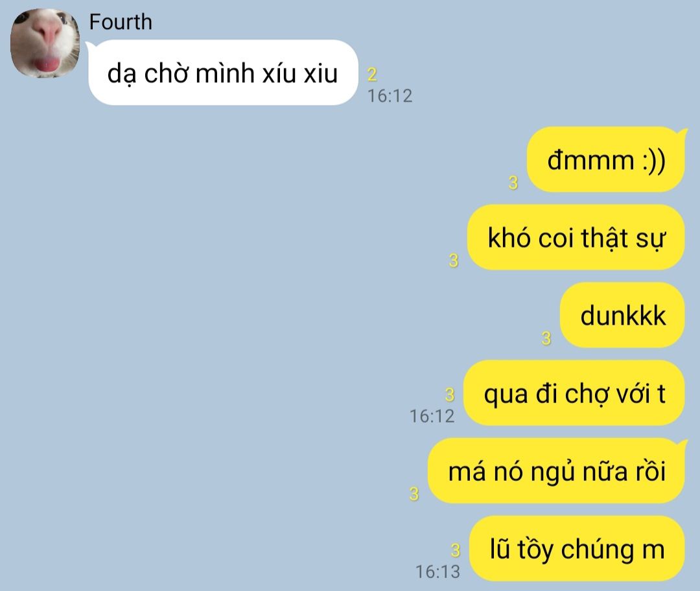Tap read count 3 beside 'dunkkk'
Screen dimensions: 700x591
pyautogui.click(x=546, y=338)
